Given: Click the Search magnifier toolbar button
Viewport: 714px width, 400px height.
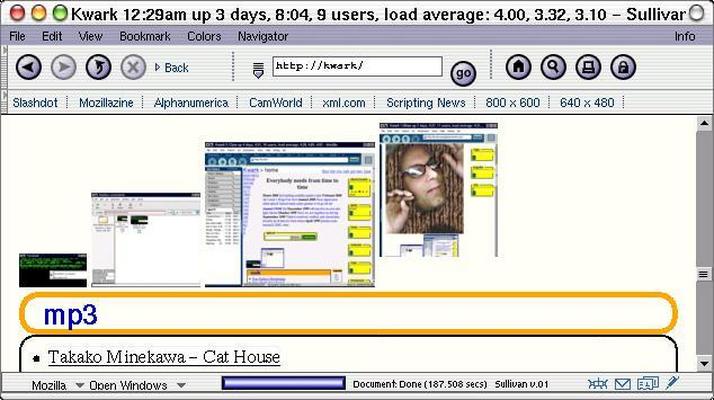Looking at the screenshot, I should coord(553,67).
